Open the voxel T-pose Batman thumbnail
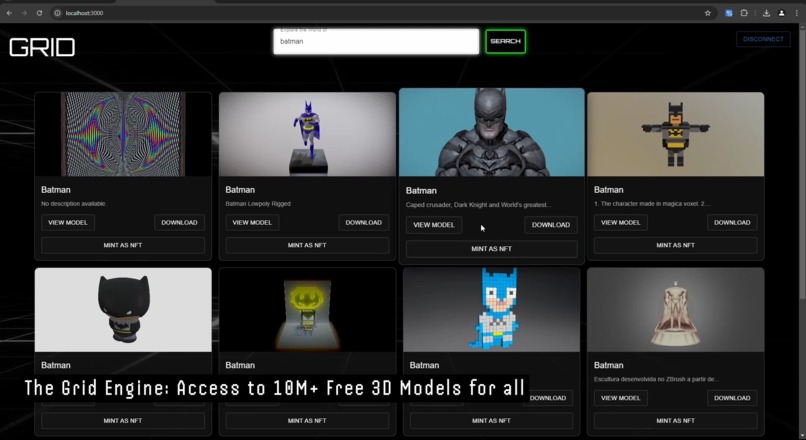 pos(675,134)
